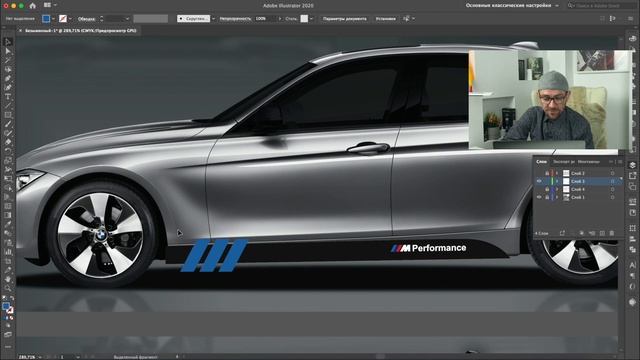Select the Rotate tool
Image resolution: width=640 pixels, height=360 pixels.
[8, 151]
